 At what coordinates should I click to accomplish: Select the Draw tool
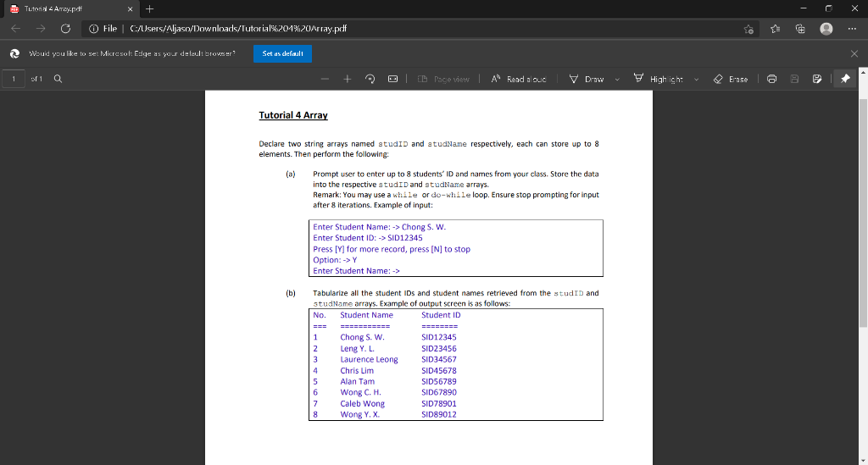587,79
